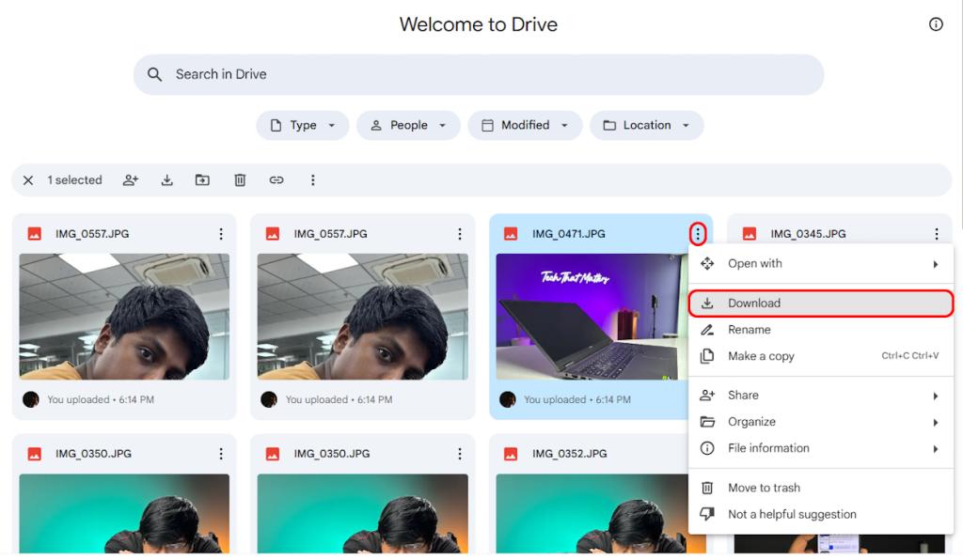Viewport: 963px width, 560px height.
Task: Open the second IMG_0557.JPG thumbnail
Action: tap(362, 317)
